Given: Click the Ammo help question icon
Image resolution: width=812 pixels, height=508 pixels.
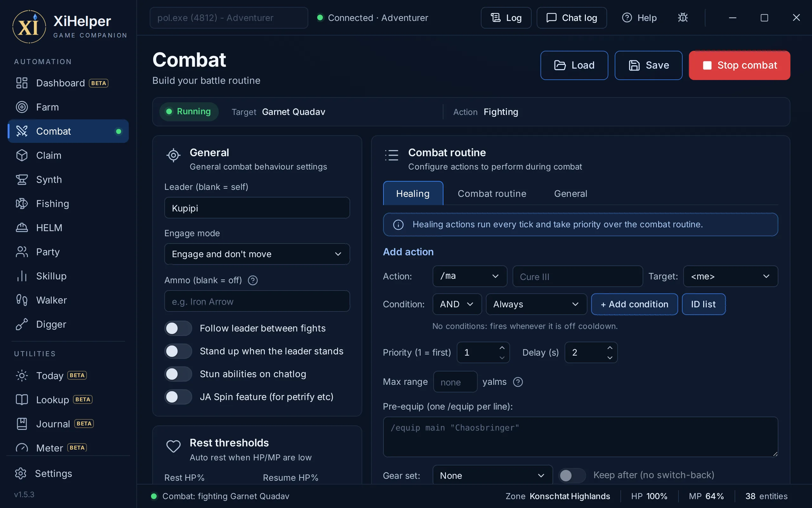Looking at the screenshot, I should (253, 280).
